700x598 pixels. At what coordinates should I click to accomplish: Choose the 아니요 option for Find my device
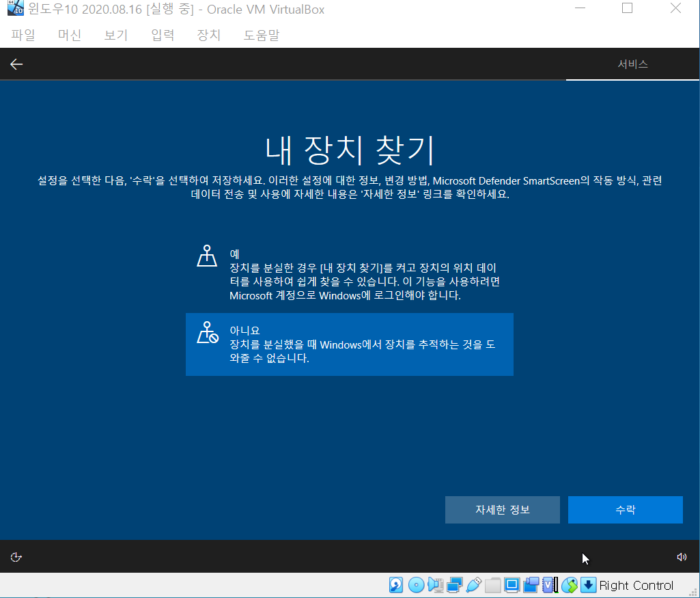pyautogui.click(x=350, y=344)
